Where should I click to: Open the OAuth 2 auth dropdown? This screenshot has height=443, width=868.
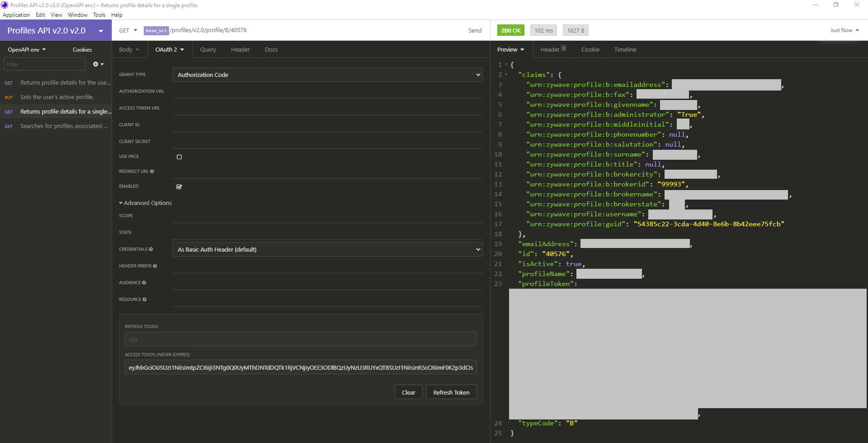(170, 50)
